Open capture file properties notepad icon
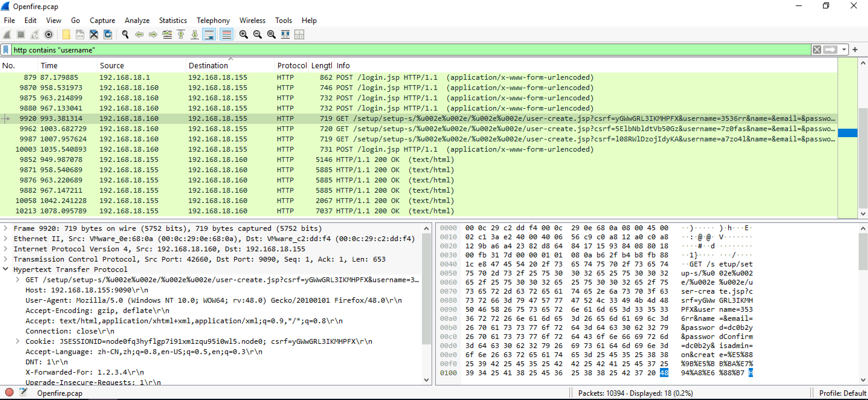Image resolution: width=868 pixels, height=400 pixels. tap(23, 392)
